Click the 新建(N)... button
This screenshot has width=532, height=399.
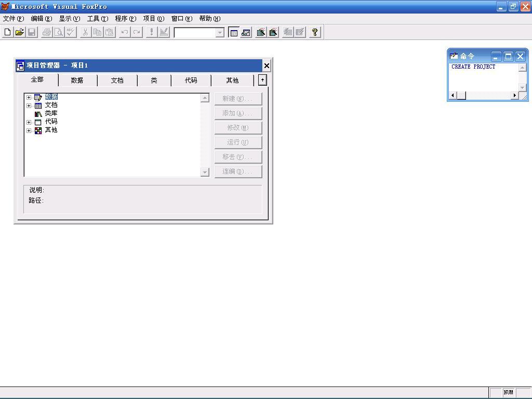click(x=238, y=99)
